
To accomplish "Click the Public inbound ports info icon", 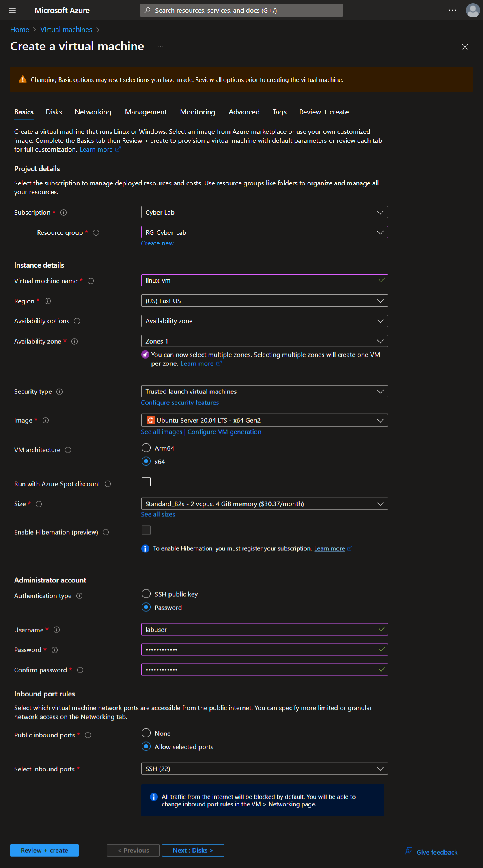I will click(x=88, y=735).
